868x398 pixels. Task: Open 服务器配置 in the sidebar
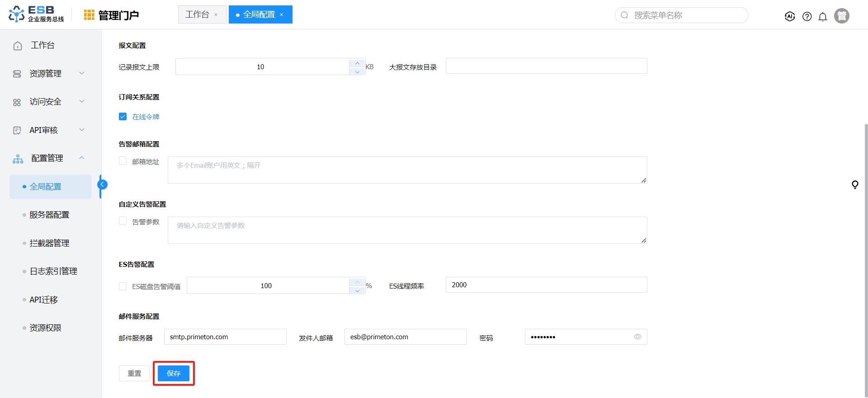(x=49, y=215)
